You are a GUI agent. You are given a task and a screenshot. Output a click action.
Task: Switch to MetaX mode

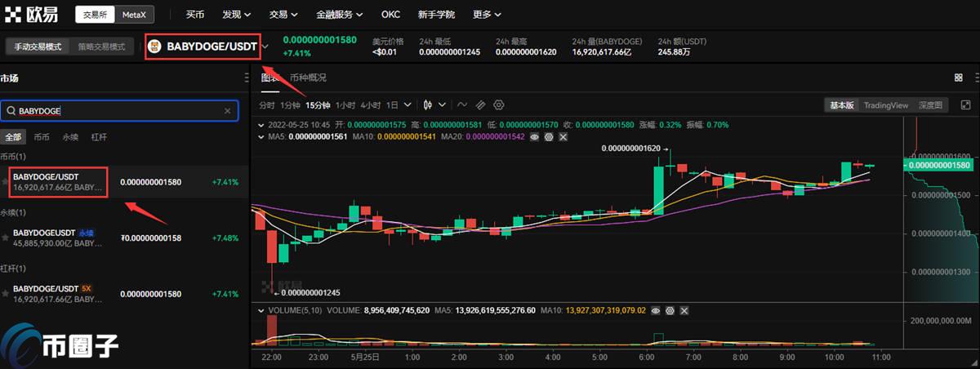(133, 15)
